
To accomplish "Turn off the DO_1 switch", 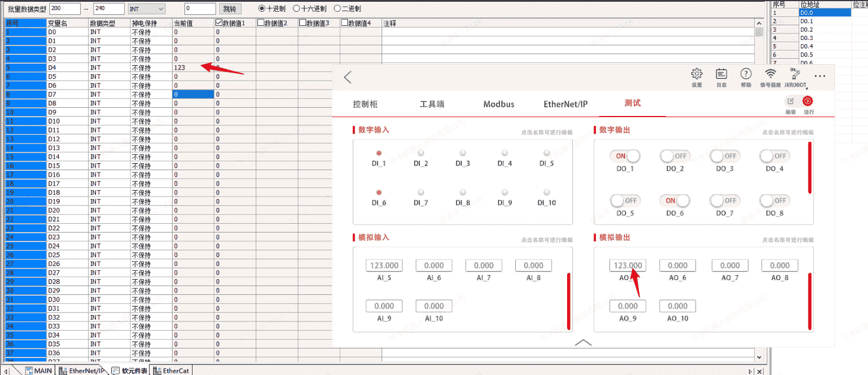I will [625, 156].
